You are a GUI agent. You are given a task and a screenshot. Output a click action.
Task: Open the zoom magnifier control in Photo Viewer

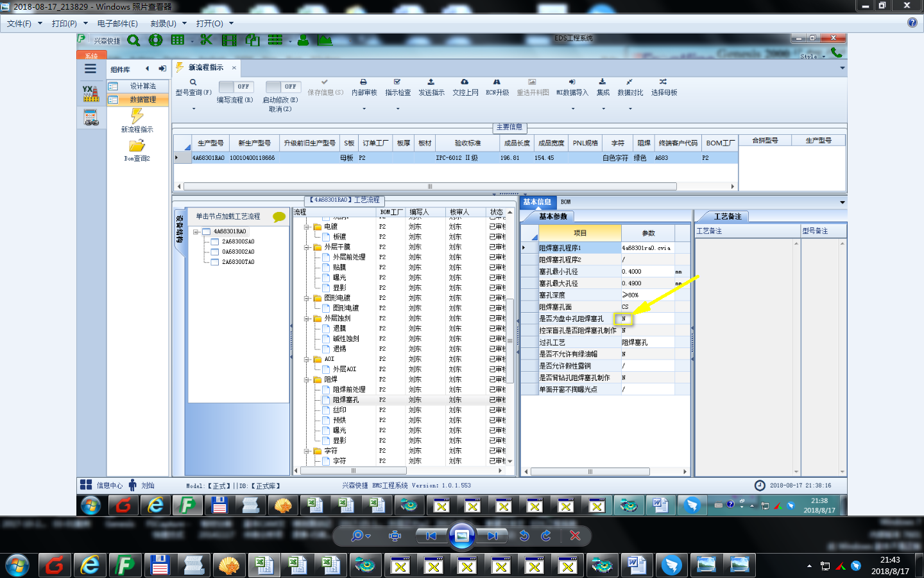coord(360,536)
